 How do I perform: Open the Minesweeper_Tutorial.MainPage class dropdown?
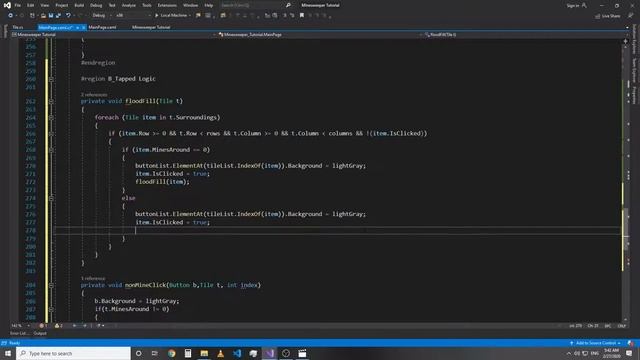click(320, 35)
